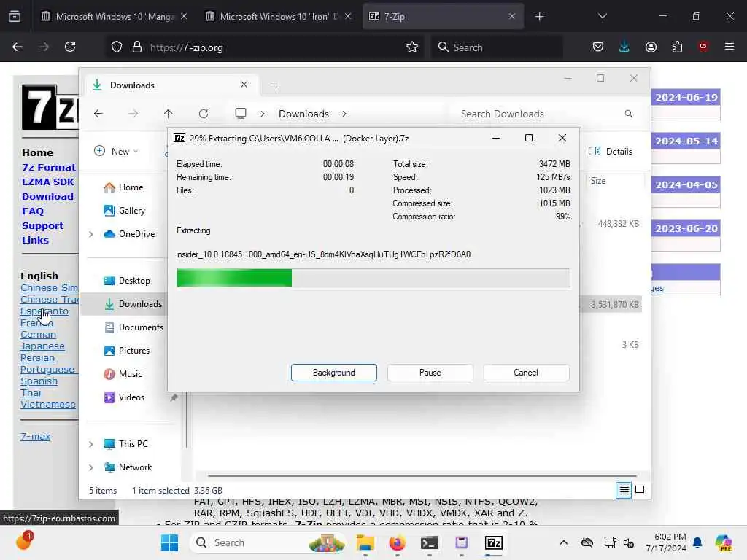Screen dimensions: 747x560
Task: Click the site security padlock icon
Action: coord(137,47)
